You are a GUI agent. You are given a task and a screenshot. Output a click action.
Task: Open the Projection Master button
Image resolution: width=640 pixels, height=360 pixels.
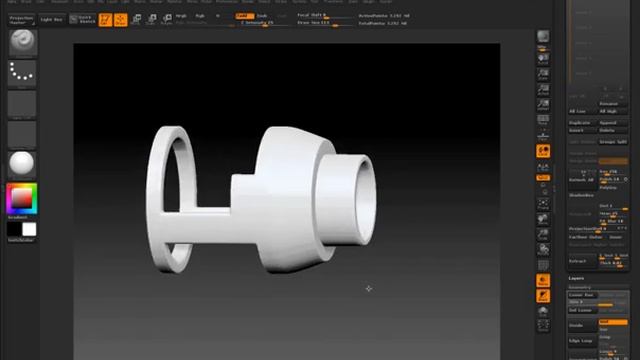point(22,20)
